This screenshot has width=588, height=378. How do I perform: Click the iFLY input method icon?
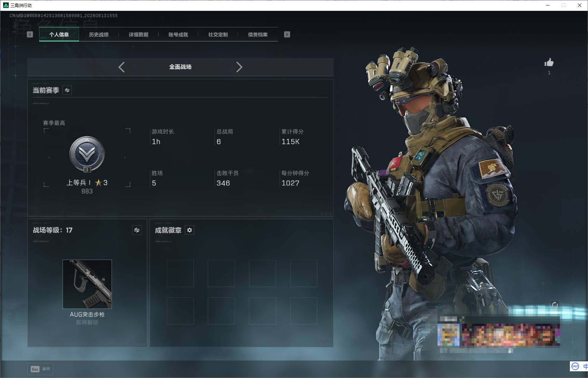point(575,366)
